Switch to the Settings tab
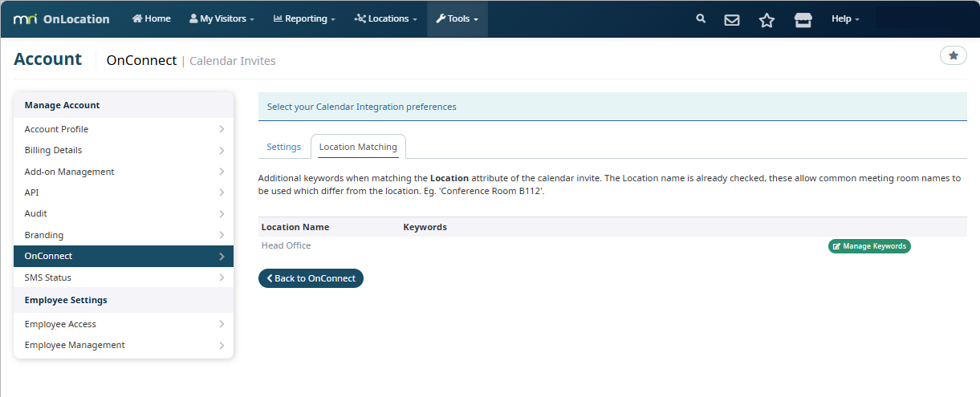 283,147
